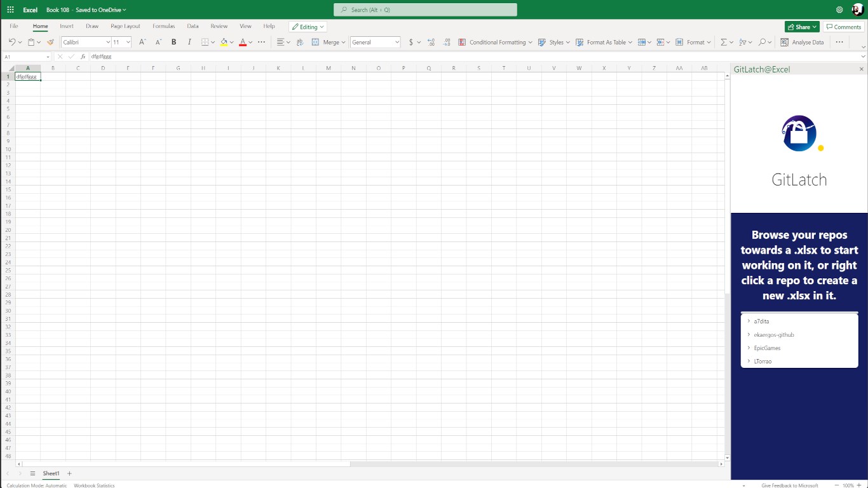Image resolution: width=868 pixels, height=488 pixels.
Task: Switch to the Data tab
Action: 193,26
